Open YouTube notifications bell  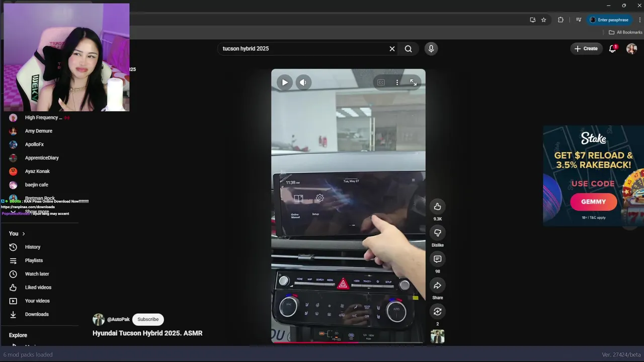(x=612, y=49)
